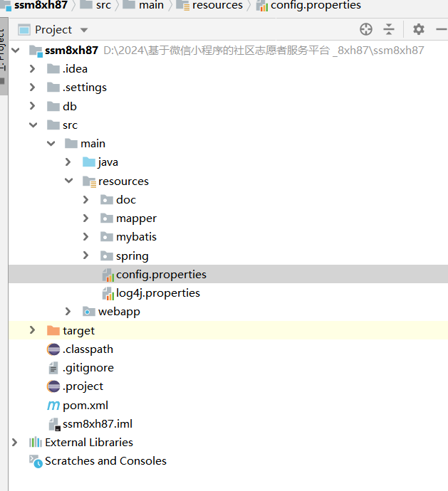
Task: Open the Project panel settings gear
Action: (x=419, y=29)
